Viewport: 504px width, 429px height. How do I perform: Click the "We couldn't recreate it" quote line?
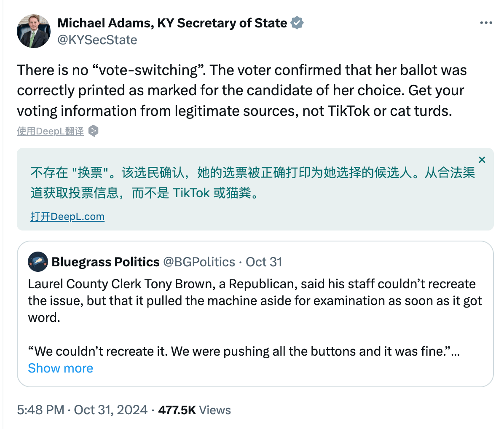(x=240, y=351)
